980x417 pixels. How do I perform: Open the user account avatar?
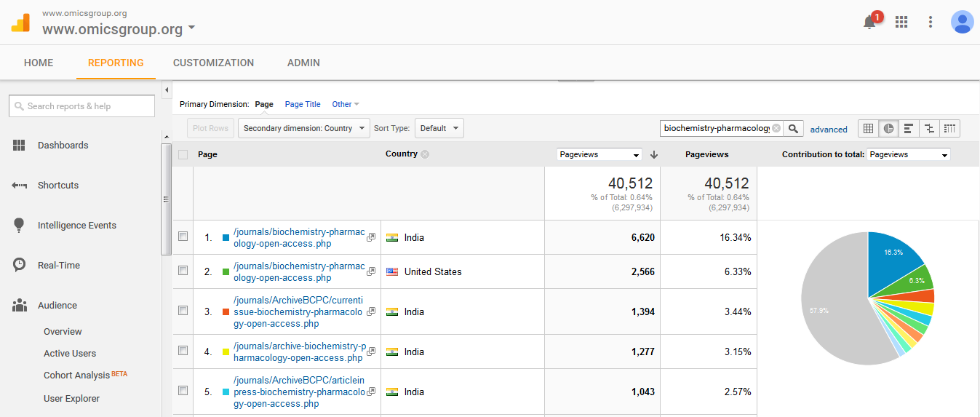click(963, 22)
